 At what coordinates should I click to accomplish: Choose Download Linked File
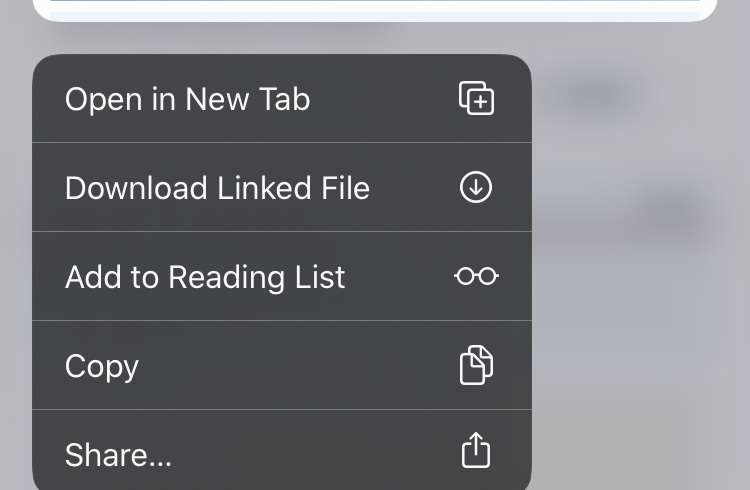(282, 187)
